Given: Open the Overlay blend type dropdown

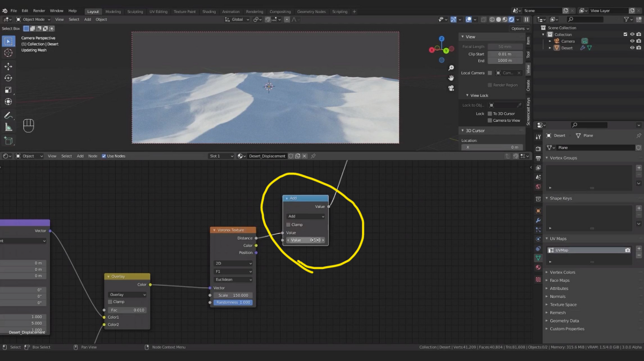Looking at the screenshot, I should 127,295.
